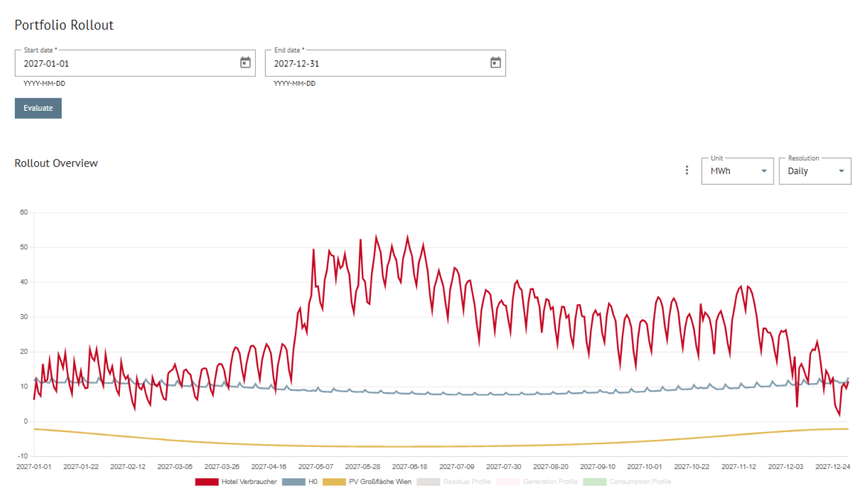Show the Consumption Profile series
Screen dimensions: 868x504
coord(640,482)
